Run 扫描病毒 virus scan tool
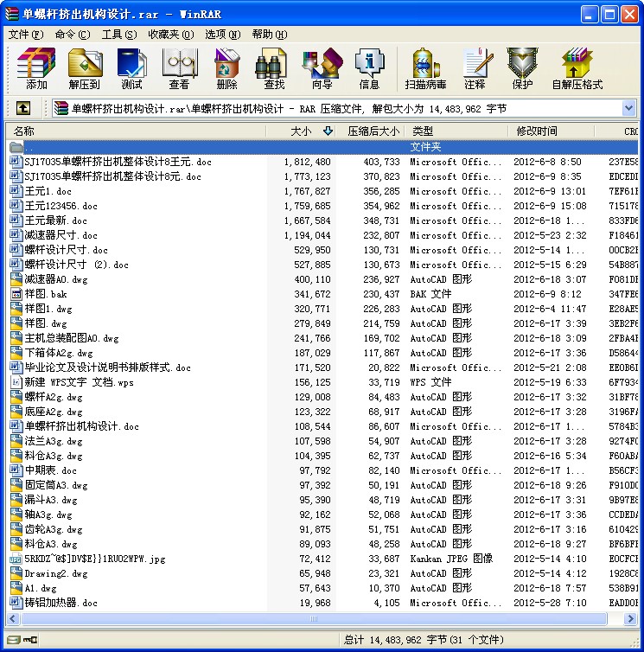 pos(425,68)
